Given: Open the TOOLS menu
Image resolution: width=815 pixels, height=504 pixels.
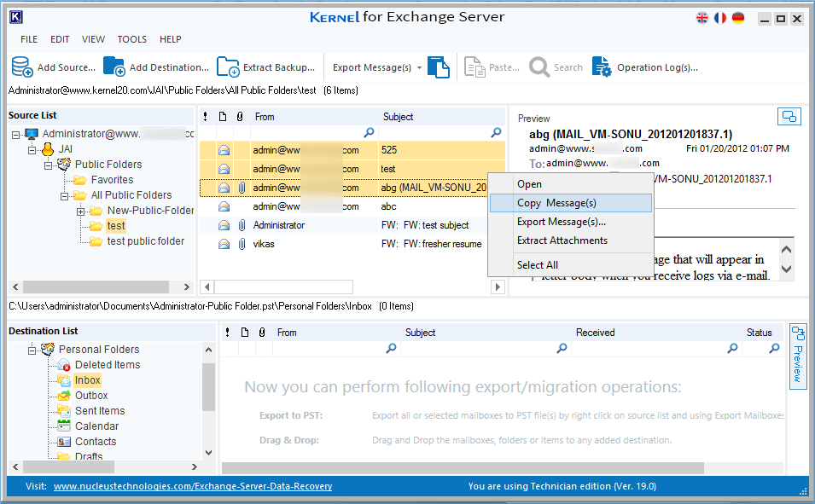Looking at the screenshot, I should [x=132, y=39].
